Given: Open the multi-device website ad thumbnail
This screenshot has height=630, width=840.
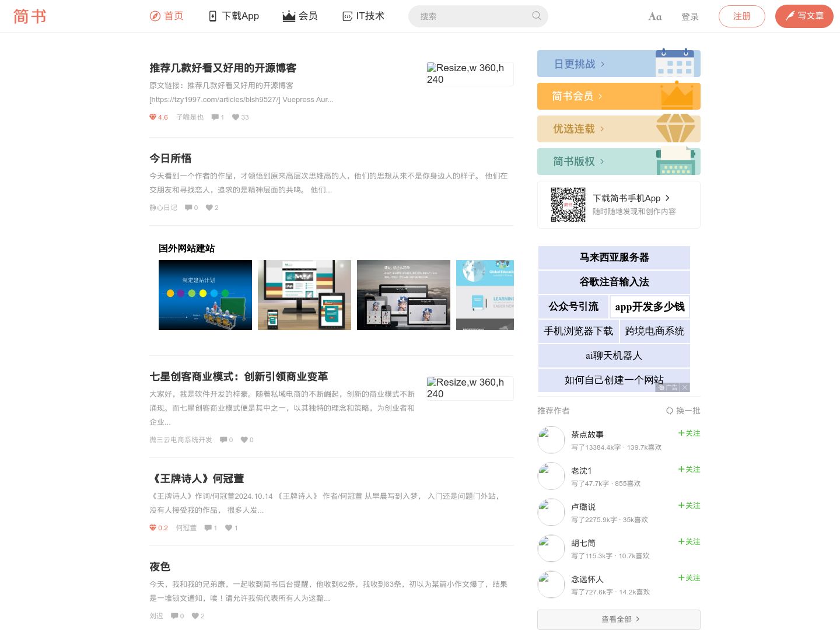Looking at the screenshot, I should pyautogui.click(x=404, y=295).
